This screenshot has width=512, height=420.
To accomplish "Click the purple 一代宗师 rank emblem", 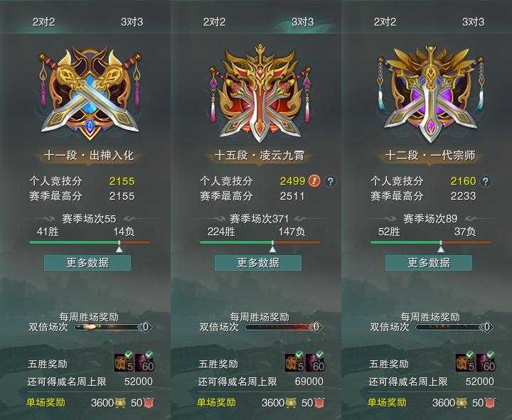I will click(430, 94).
